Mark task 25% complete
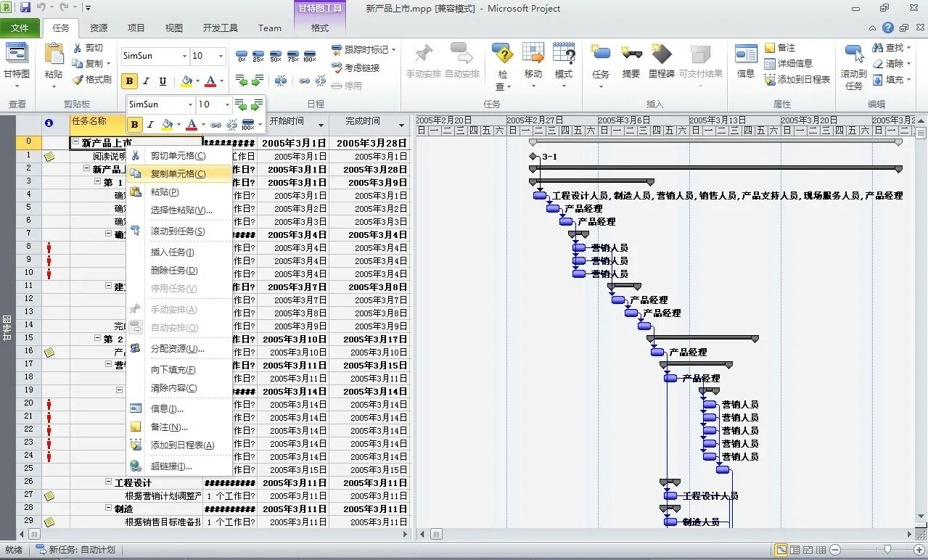The width and height of the screenshot is (928, 560). pyautogui.click(x=258, y=56)
